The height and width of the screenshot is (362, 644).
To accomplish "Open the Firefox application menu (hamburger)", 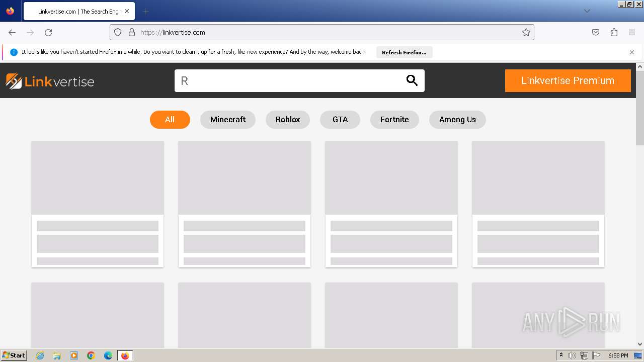I will pos(632,32).
